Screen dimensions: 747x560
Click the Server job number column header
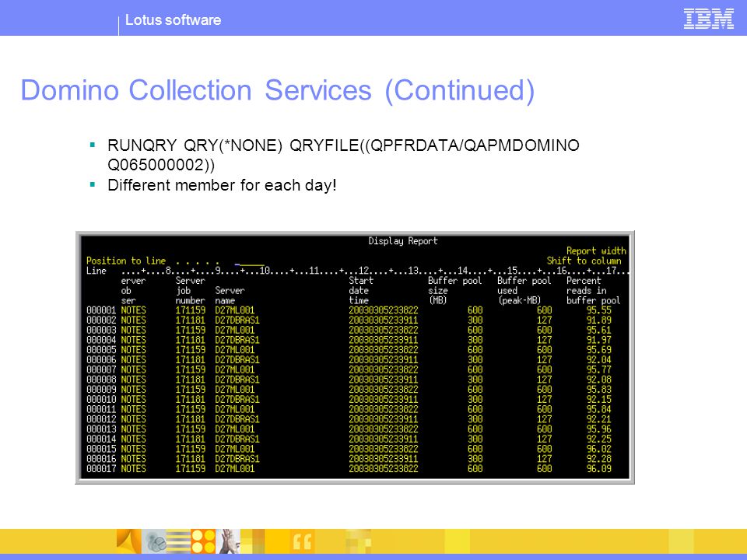pyautogui.click(x=190, y=290)
